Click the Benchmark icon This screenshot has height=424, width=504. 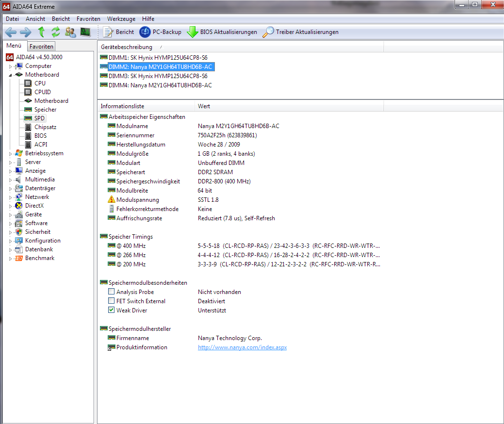pos(19,258)
